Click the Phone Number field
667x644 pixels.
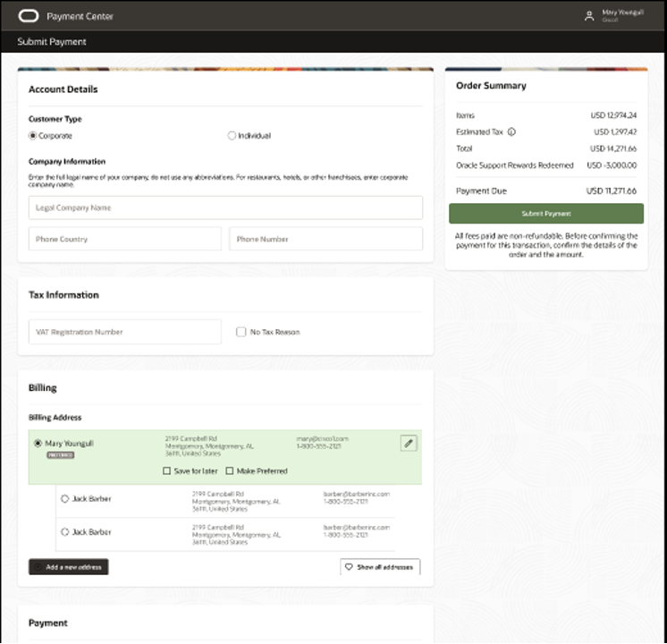coord(325,239)
